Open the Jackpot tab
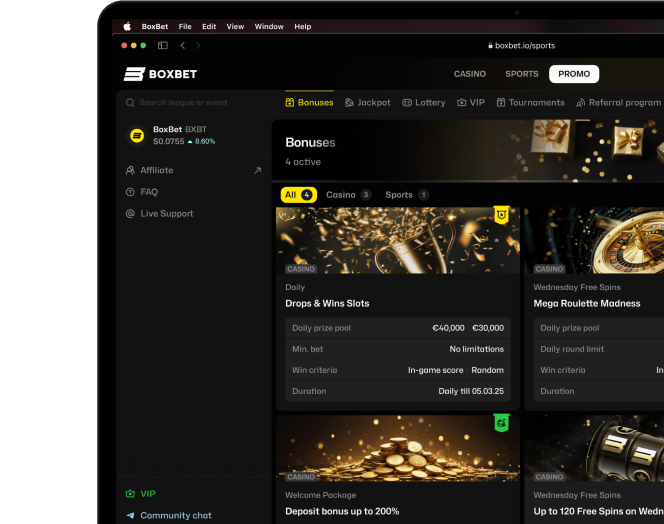 368,103
